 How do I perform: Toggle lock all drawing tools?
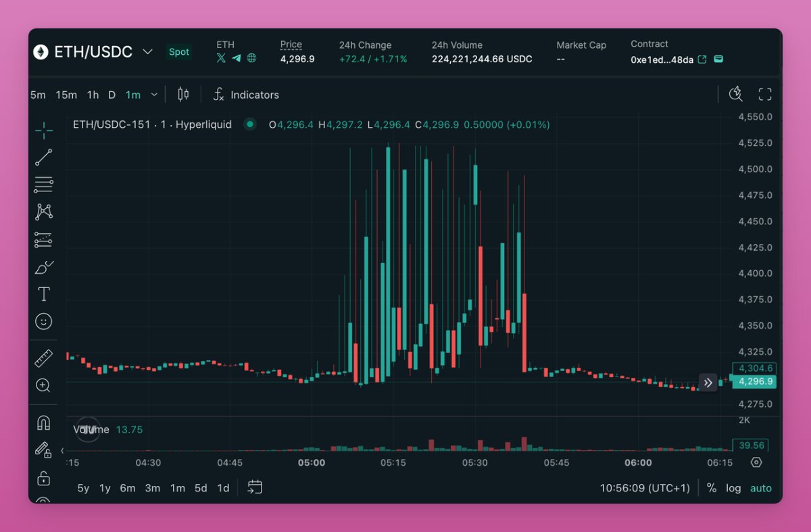44,478
